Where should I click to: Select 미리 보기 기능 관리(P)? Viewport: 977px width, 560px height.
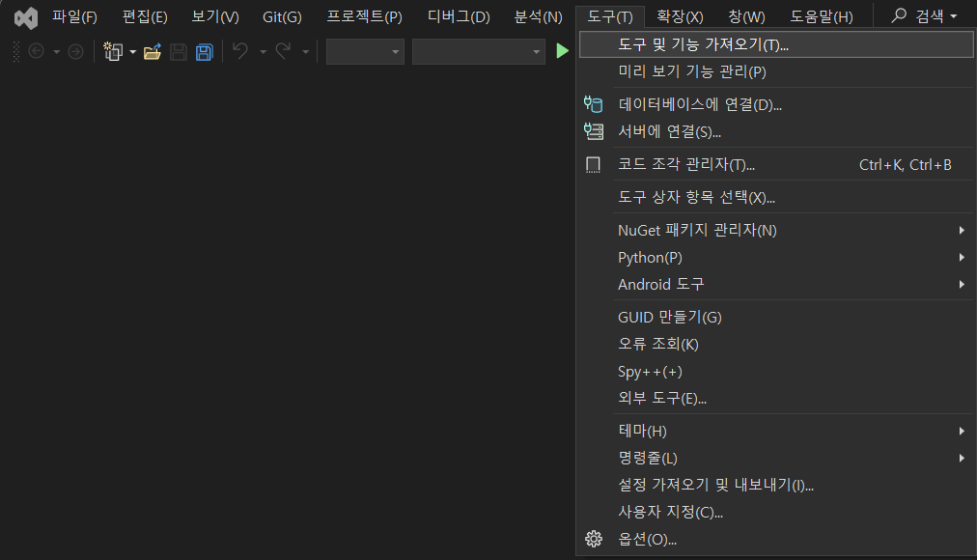coord(776,71)
